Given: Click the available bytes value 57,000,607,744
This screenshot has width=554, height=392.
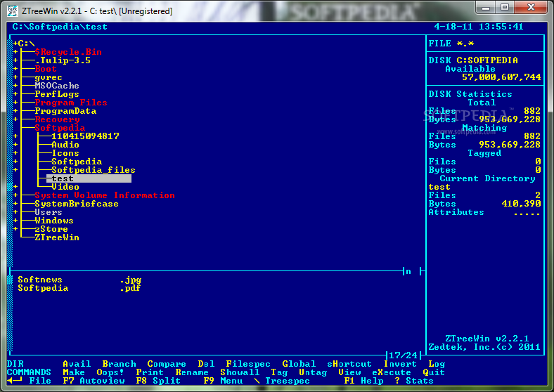Looking at the screenshot, I should [501, 77].
